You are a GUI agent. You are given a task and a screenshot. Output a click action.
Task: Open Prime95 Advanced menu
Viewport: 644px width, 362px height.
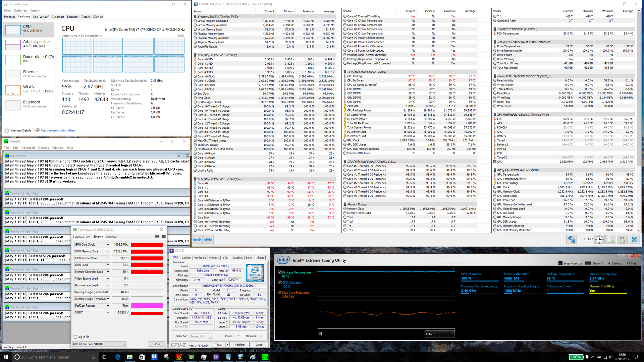28,148
